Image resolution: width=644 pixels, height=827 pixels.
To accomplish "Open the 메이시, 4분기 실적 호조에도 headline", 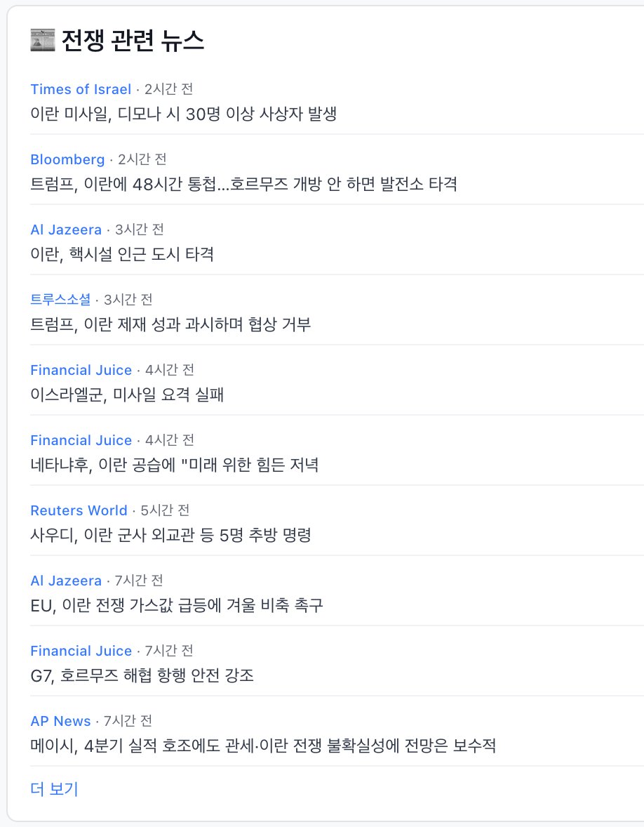I will 263,746.
